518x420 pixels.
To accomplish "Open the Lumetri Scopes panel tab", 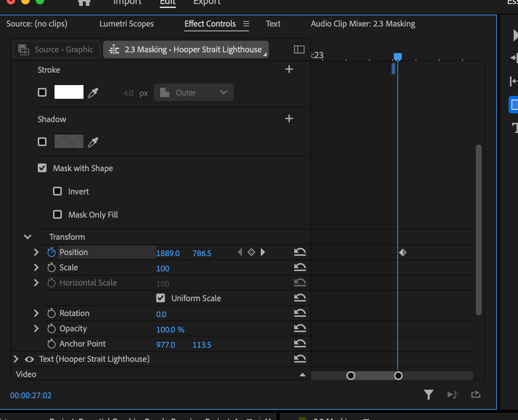I will point(127,24).
